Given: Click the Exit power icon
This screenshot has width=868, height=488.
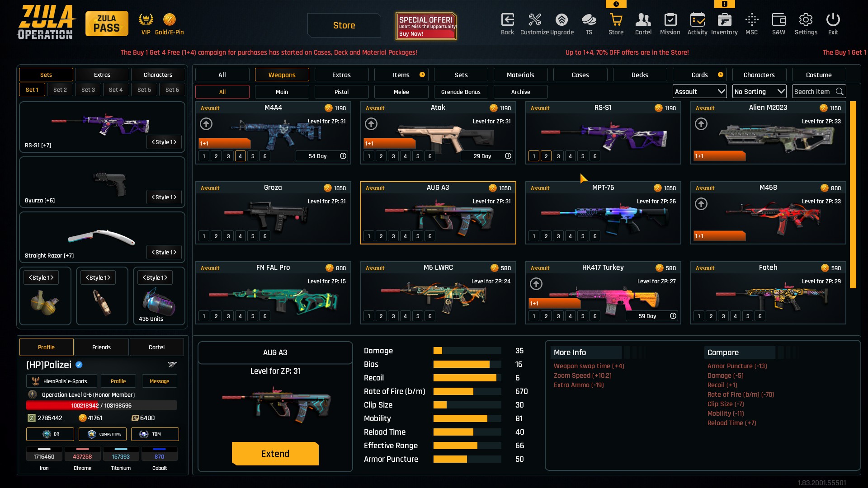Looking at the screenshot, I should click(x=833, y=20).
